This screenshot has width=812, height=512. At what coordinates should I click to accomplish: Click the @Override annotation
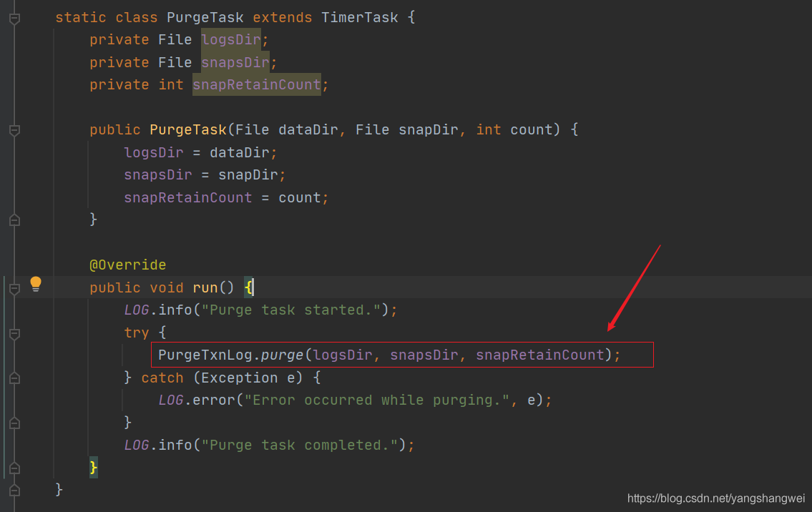127,265
